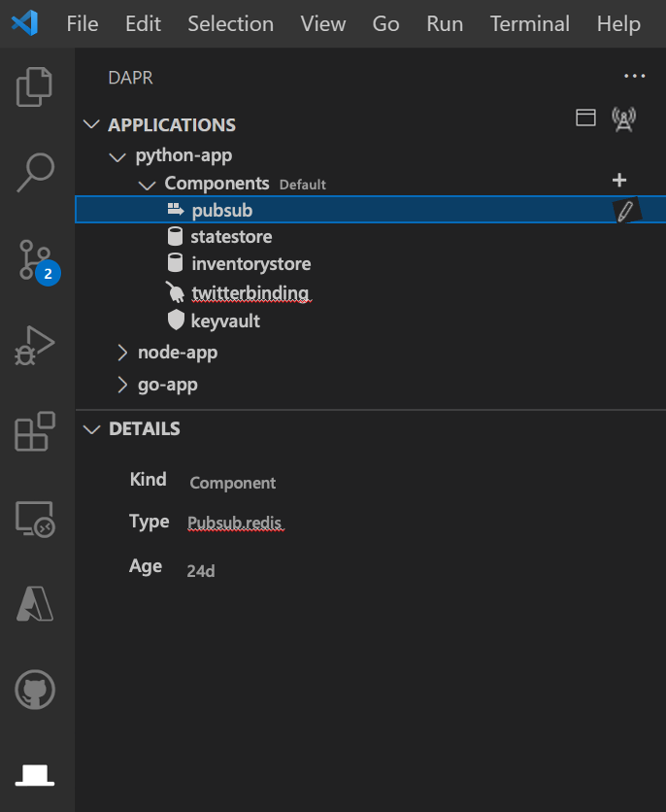
Task: Click the broadcast tower icon in Applications header
Action: (623, 119)
